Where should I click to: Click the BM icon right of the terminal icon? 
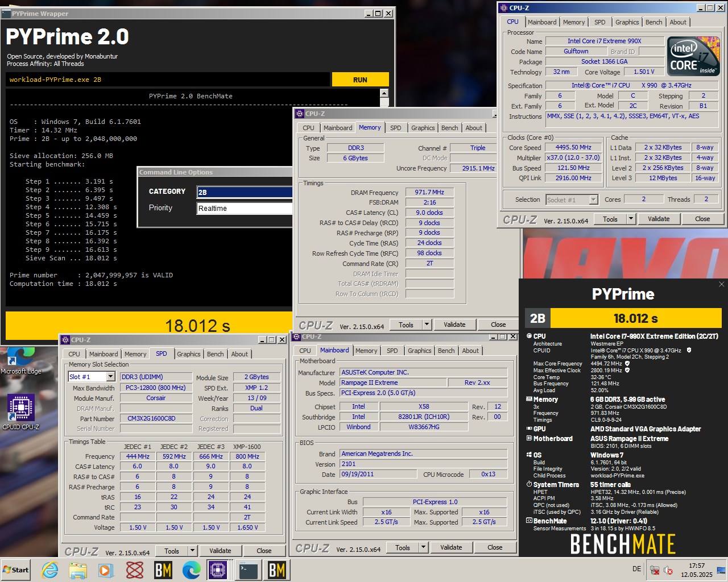[277, 570]
